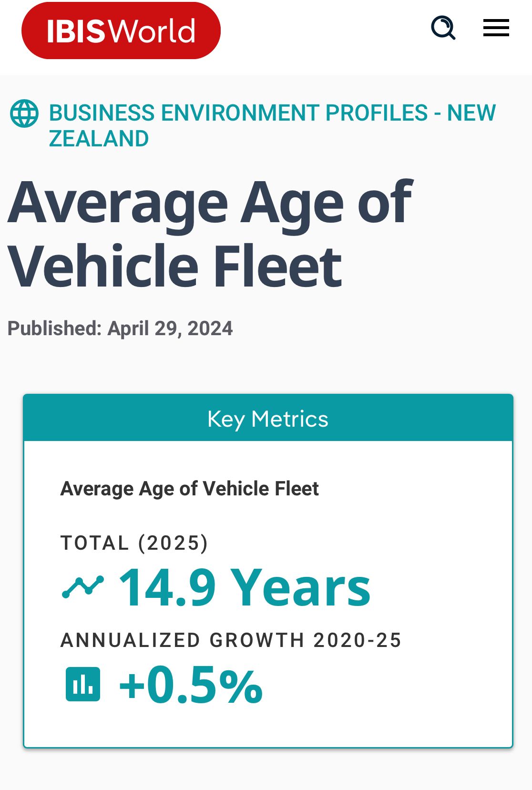Click the globe icon beside category
This screenshot has width=532, height=790.
(24, 113)
